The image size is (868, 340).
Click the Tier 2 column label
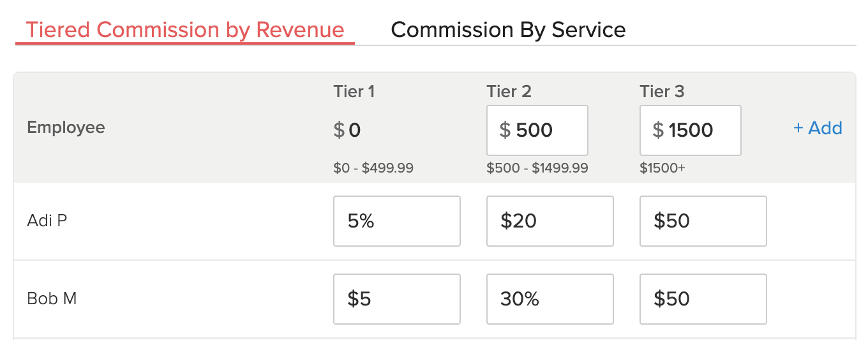[x=509, y=91]
